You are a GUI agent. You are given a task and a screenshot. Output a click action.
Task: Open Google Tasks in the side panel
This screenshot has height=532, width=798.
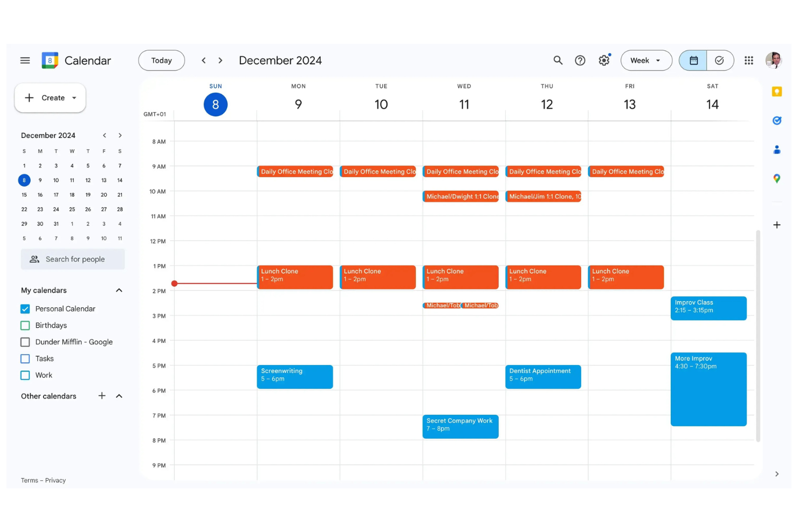tap(776, 121)
